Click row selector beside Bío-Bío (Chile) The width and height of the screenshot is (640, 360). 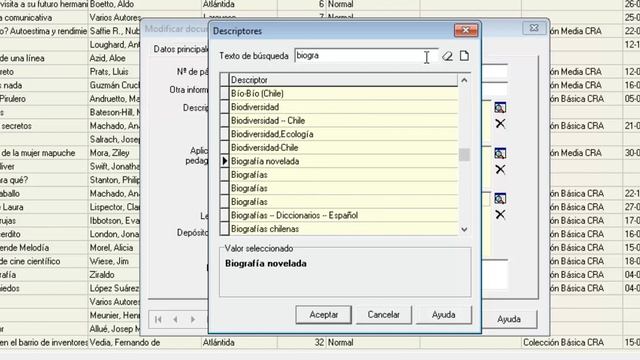click(x=224, y=93)
